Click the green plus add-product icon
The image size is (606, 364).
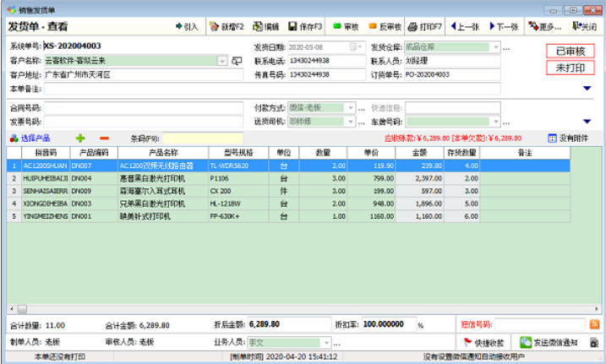click(80, 138)
